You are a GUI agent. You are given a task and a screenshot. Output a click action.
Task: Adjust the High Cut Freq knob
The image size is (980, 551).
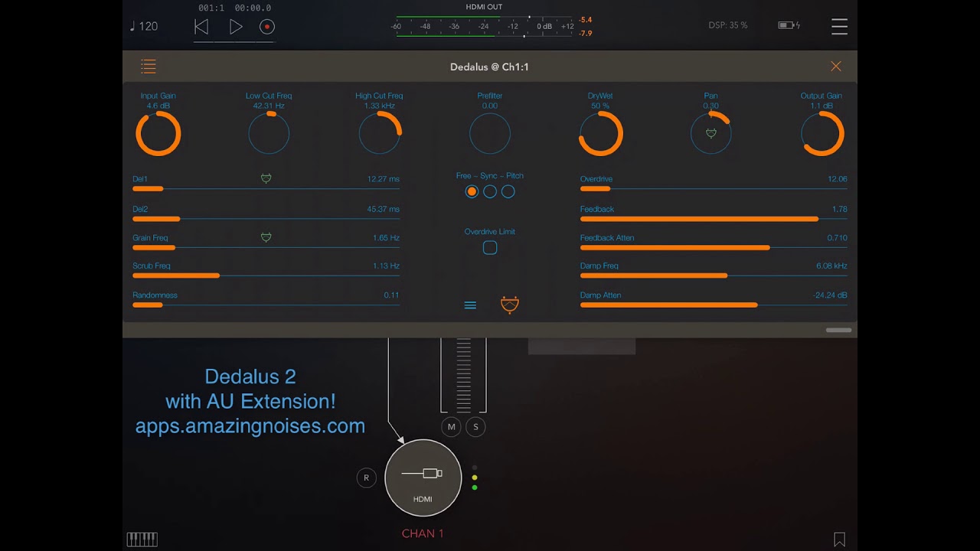tap(380, 134)
